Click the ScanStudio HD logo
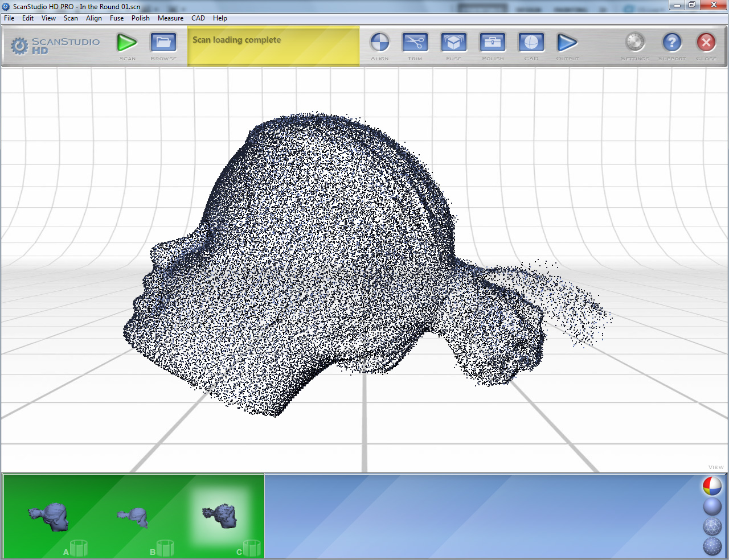Screen dimensions: 729x560 [x=55, y=46]
